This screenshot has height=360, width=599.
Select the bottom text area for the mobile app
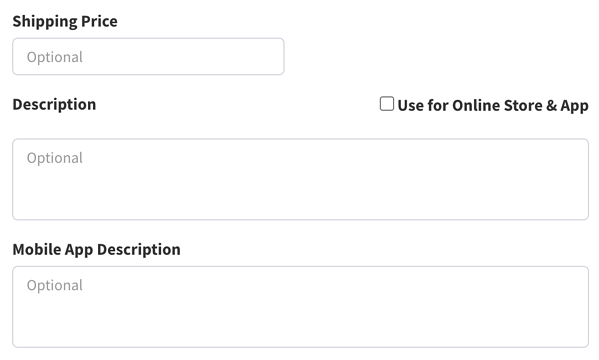pyautogui.click(x=300, y=307)
